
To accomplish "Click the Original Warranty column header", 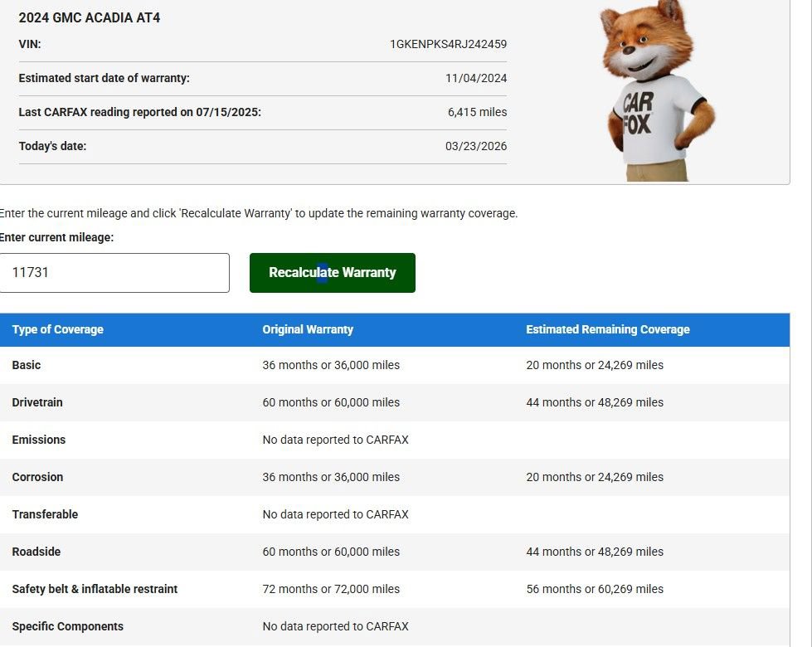I will (x=308, y=329).
